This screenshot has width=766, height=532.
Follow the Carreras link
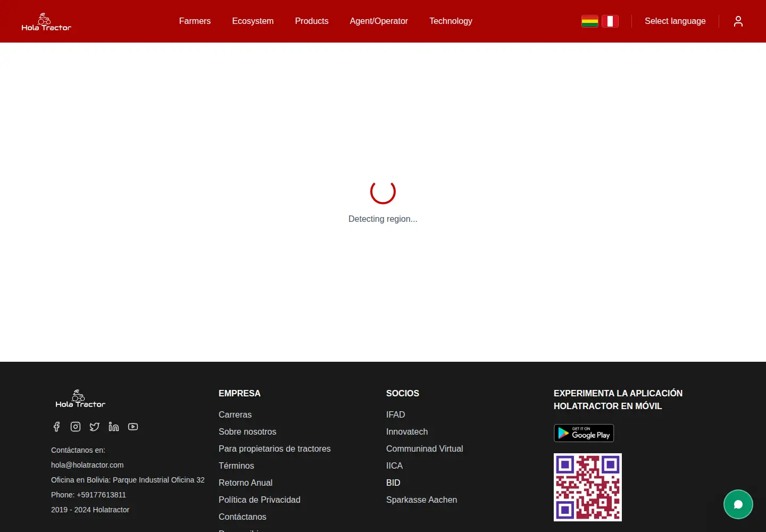[x=235, y=414]
